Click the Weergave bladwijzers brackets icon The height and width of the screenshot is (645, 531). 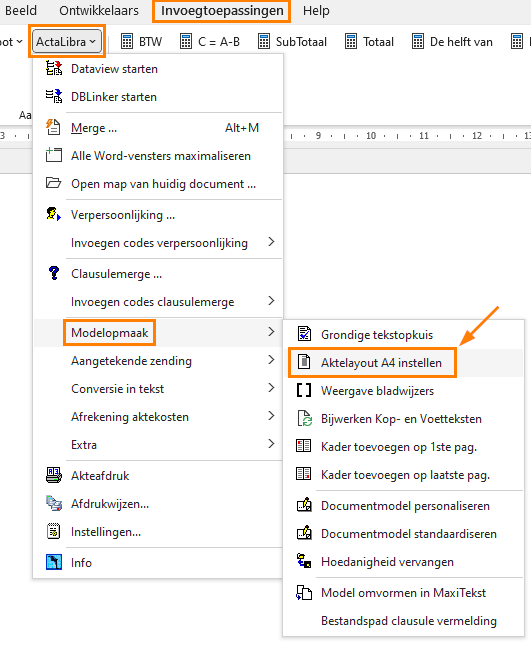point(304,390)
